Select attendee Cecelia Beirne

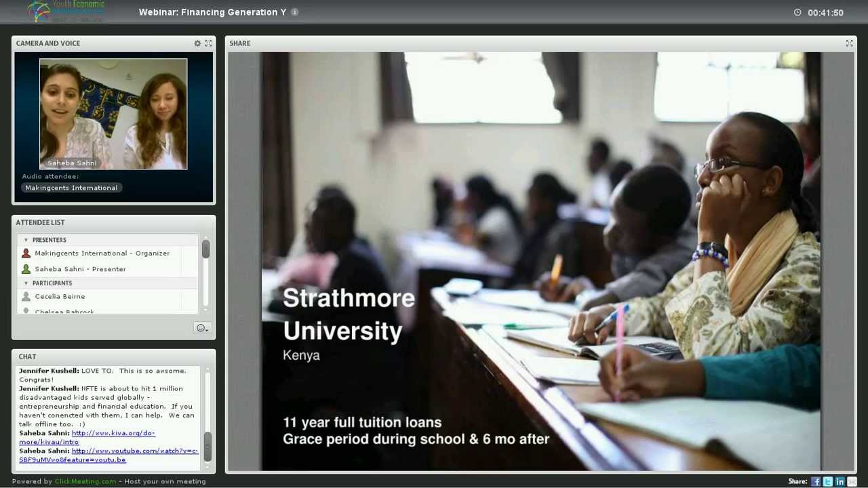pyautogui.click(x=108, y=297)
